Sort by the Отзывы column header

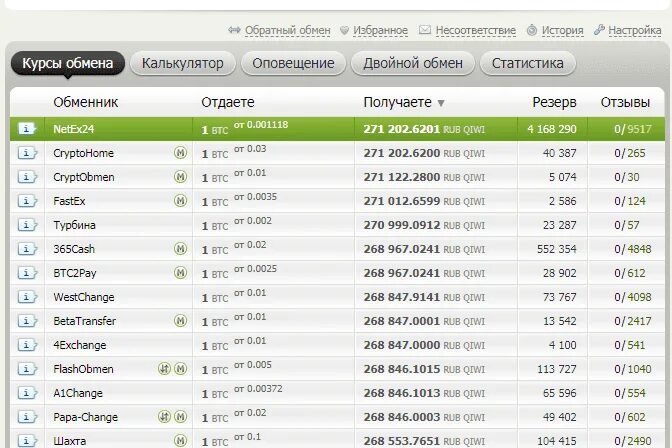tap(625, 102)
